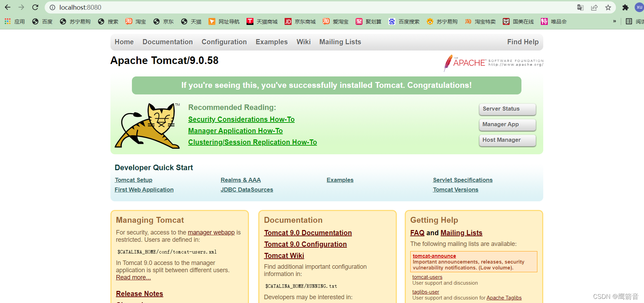Open the 国美在线 bookmark
Image resolution: width=644 pixels, height=303 pixels.
[518, 21]
